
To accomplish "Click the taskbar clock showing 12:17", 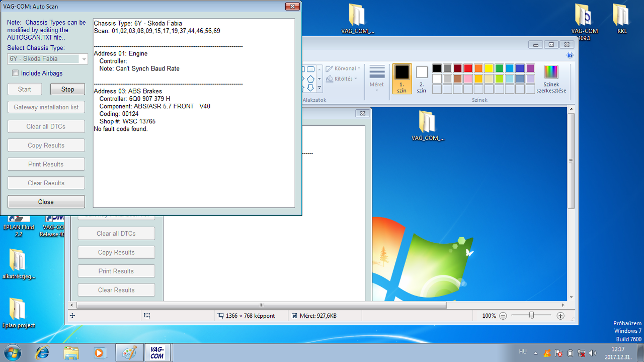I will tap(618, 353).
